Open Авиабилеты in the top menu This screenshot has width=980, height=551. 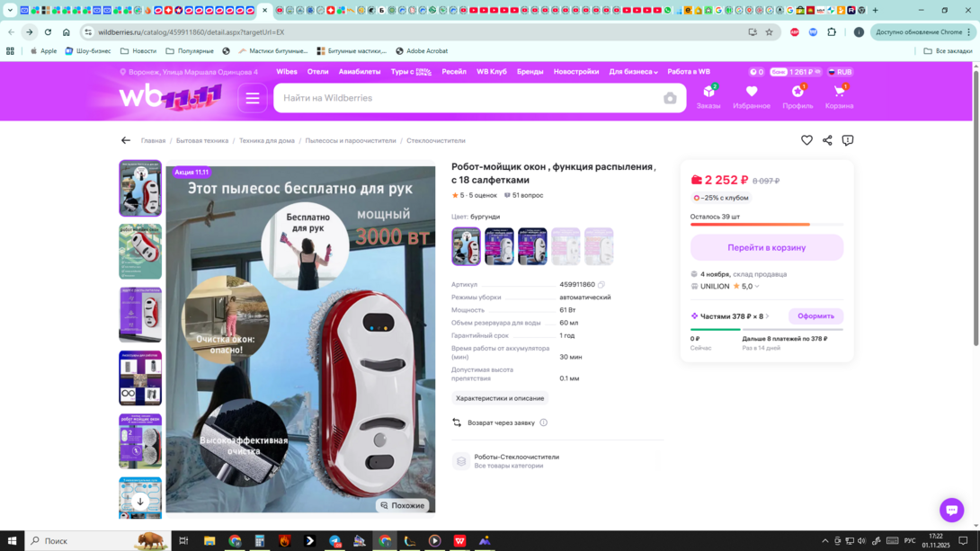point(360,72)
